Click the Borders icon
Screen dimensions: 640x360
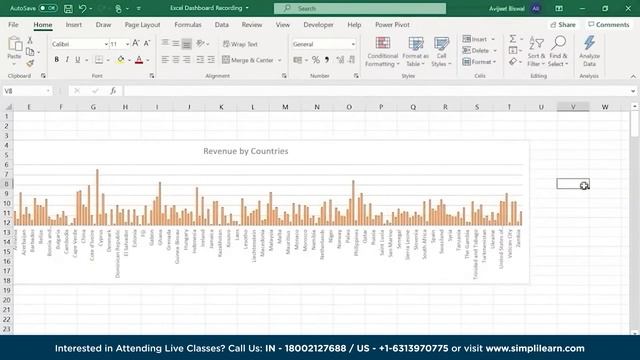click(x=99, y=60)
